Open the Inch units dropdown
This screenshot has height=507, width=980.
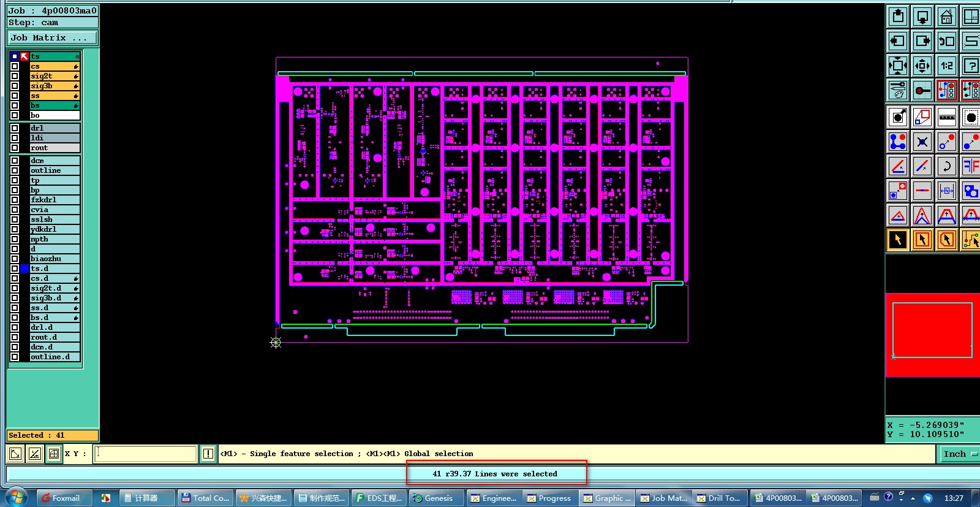959,454
